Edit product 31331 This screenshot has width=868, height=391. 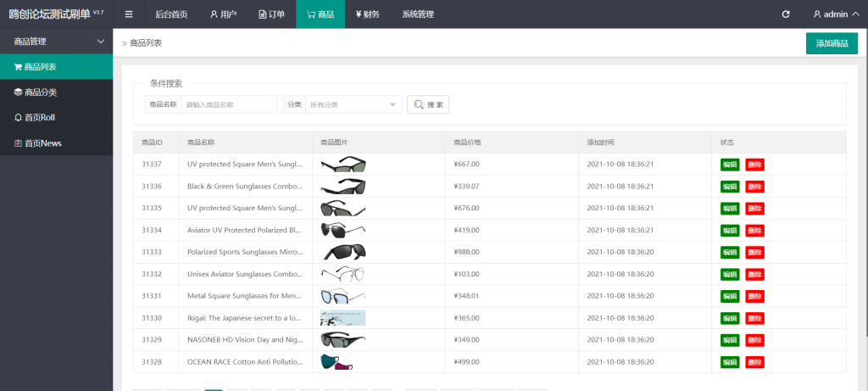pos(730,296)
